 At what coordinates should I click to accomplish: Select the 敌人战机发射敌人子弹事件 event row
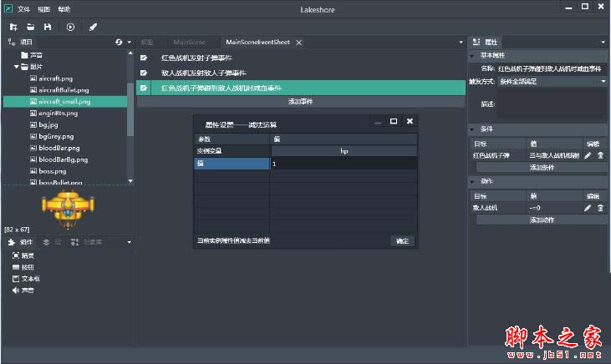301,73
